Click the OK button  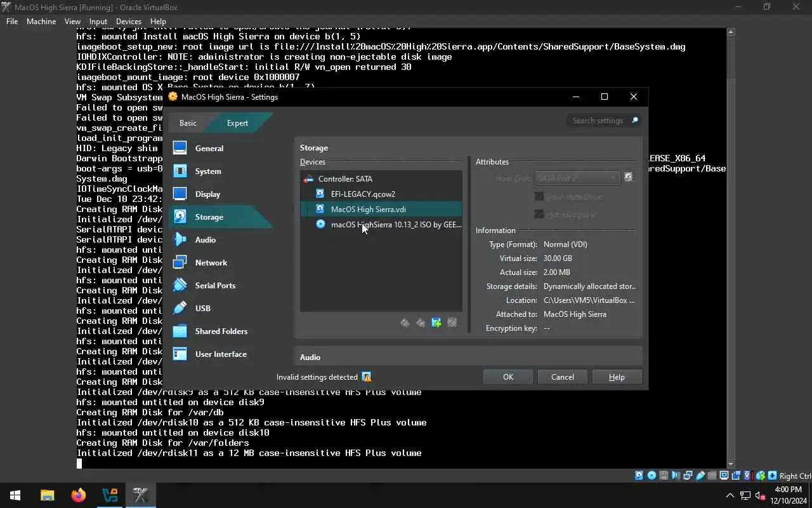508,377
